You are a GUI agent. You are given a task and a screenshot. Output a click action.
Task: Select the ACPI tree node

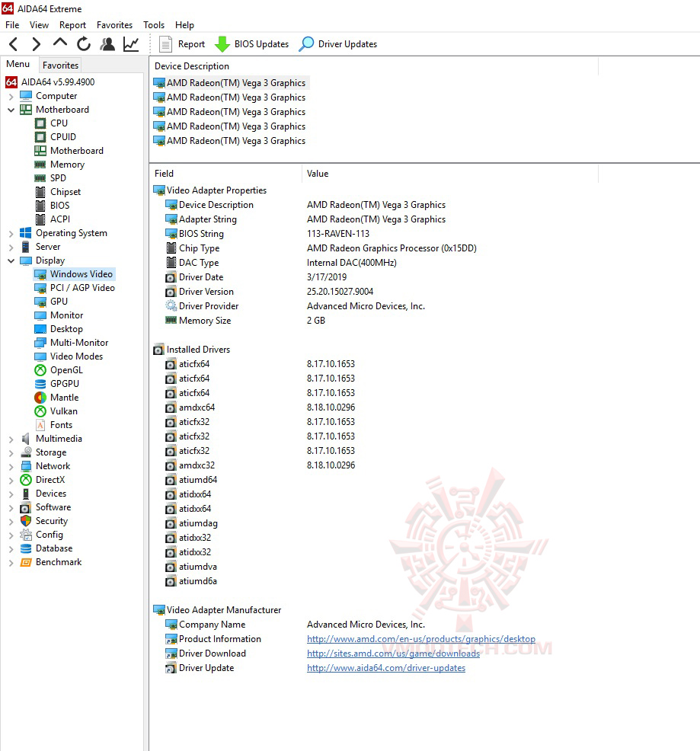53,219
